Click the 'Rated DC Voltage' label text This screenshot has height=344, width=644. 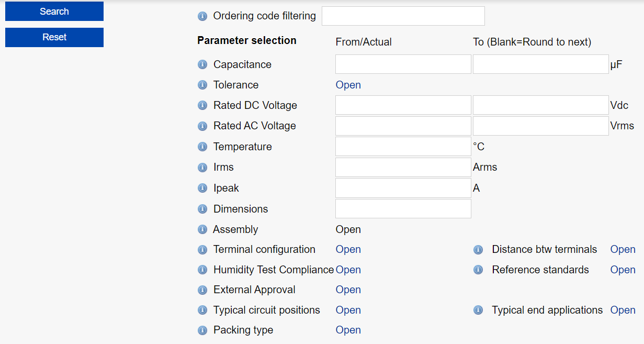(x=255, y=105)
